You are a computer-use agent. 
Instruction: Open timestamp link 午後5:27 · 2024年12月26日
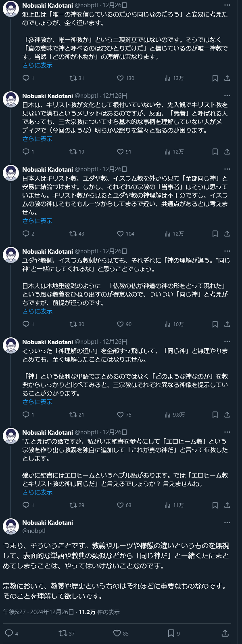pos(38,612)
